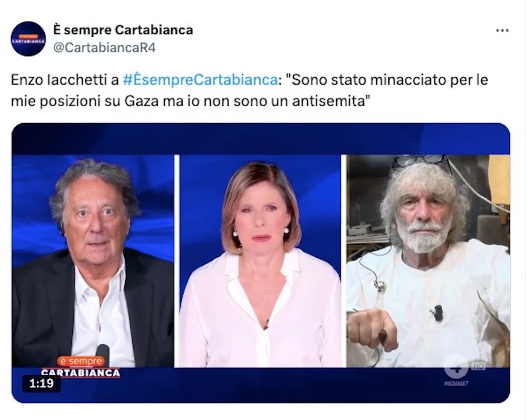The image size is (526, 420).
Task: Click the HD badge in the video corner
Action: (x=478, y=366)
